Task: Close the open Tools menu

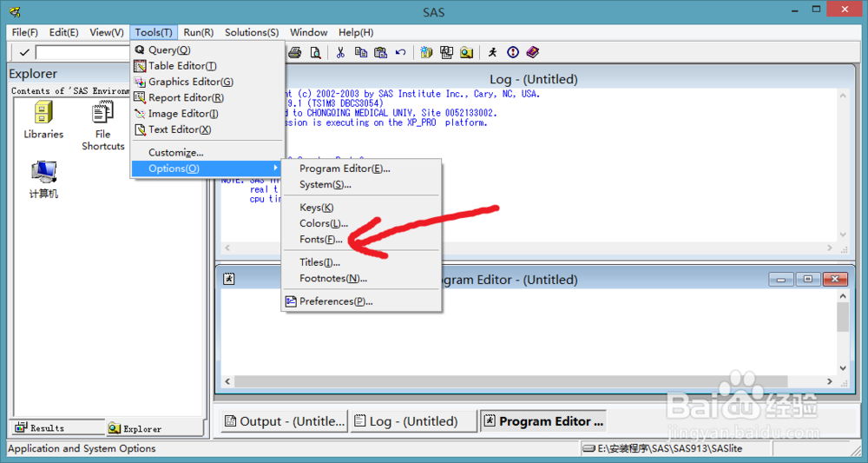Action: pyautogui.click(x=154, y=32)
